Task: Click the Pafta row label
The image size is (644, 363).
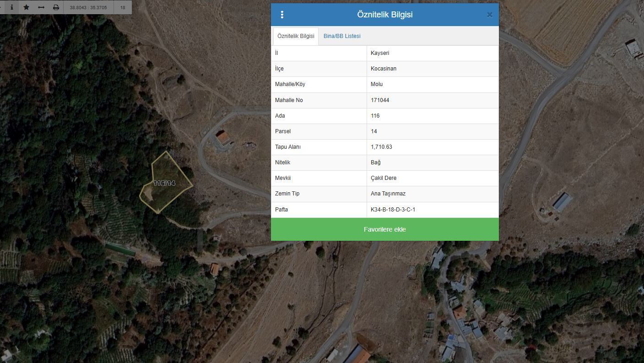Action: point(281,210)
